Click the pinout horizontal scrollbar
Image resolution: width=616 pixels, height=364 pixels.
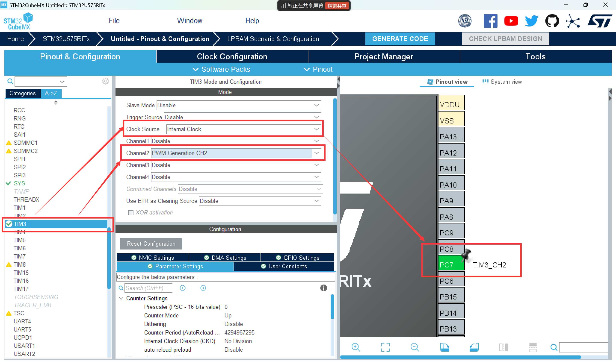click(460, 357)
